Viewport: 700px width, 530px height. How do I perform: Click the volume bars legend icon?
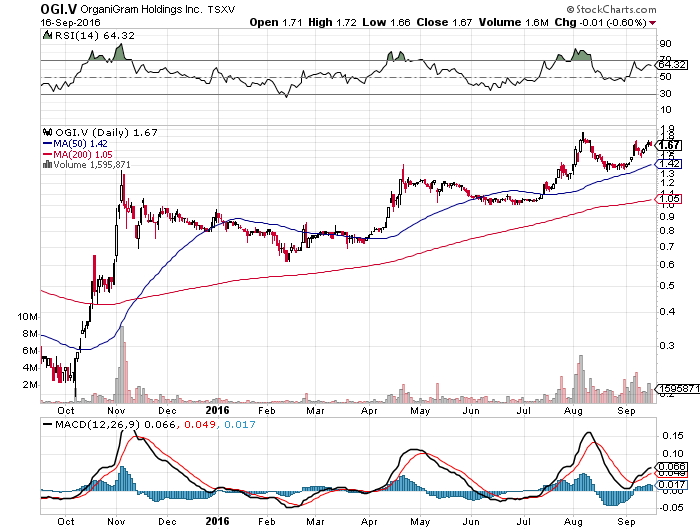point(47,164)
